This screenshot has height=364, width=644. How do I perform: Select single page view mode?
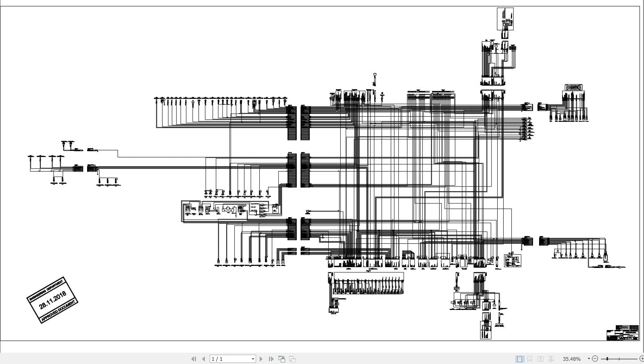[519, 359]
